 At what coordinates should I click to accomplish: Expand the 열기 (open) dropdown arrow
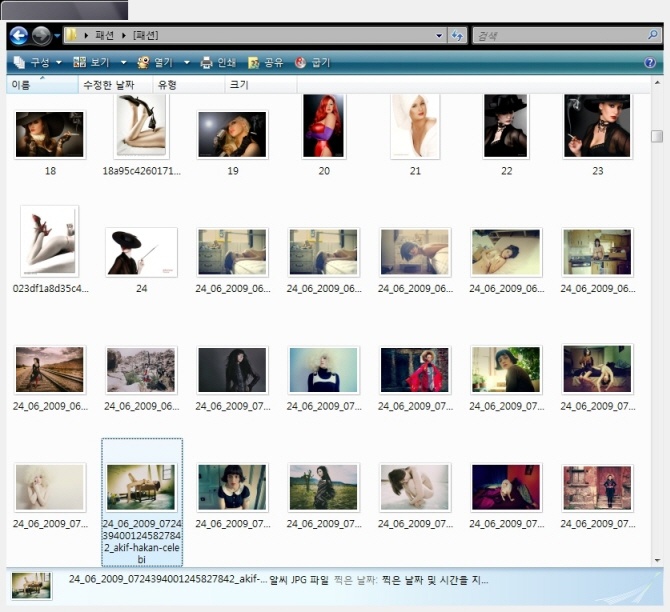[182, 62]
